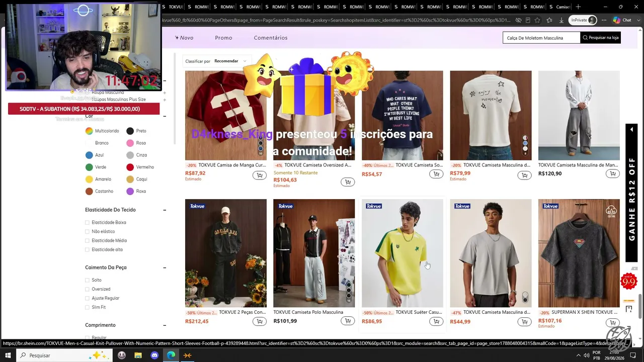
Task: Collapse Caimento Da Peça section
Action: point(165,268)
